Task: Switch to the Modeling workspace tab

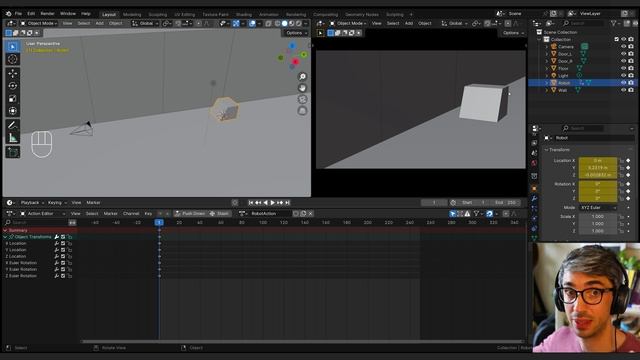Action: (132, 14)
